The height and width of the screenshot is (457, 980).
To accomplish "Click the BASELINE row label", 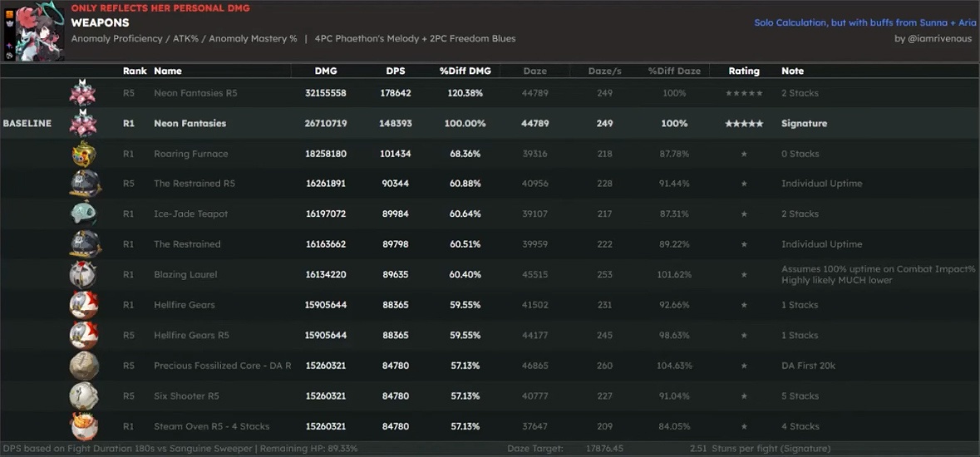I will [27, 123].
